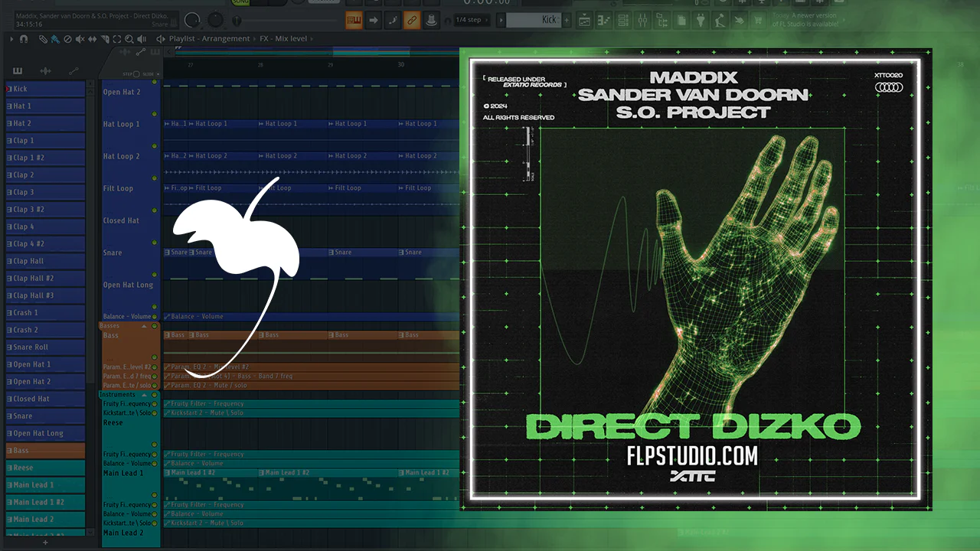The width and height of the screenshot is (980, 551).
Task: Select the Bass pattern in picker
Action: click(45, 451)
